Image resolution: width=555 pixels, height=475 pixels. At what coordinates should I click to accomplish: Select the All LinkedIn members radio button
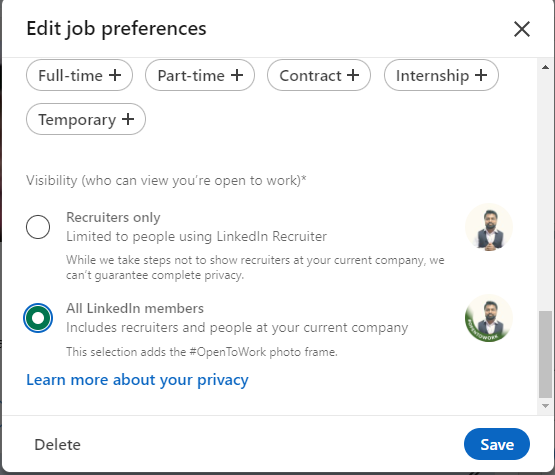click(38, 318)
